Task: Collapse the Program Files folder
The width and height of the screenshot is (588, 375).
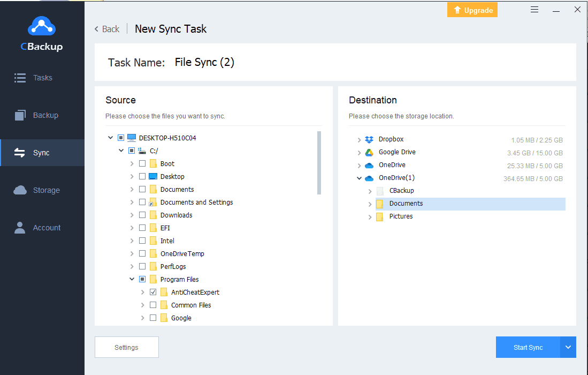Action: coord(132,279)
